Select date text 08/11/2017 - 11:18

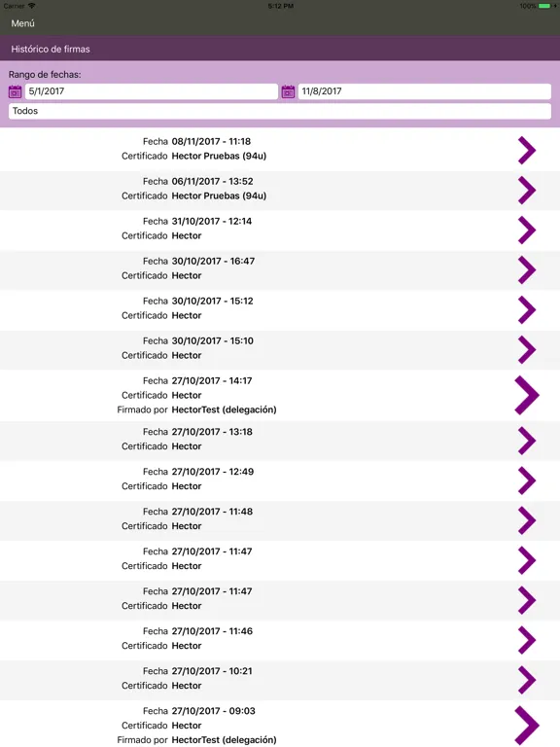pyautogui.click(x=211, y=141)
